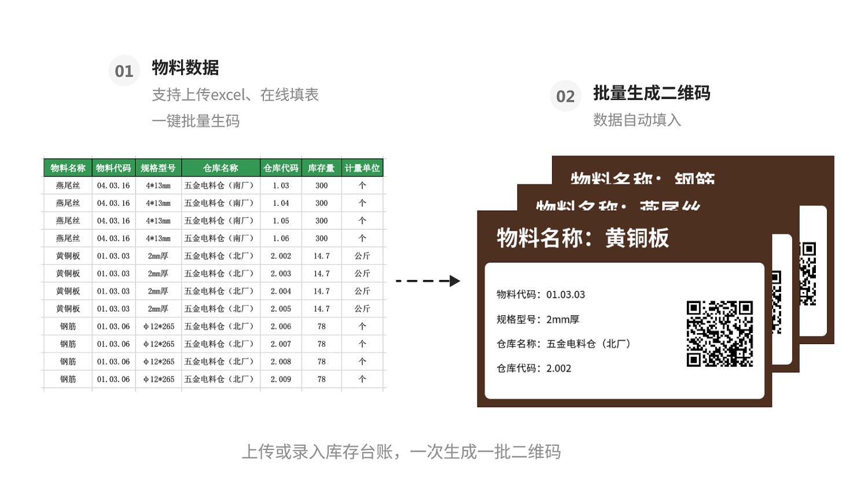Click the card title 物料名称：黄铜板
Viewport: 868px width, 502px height.
(583, 238)
